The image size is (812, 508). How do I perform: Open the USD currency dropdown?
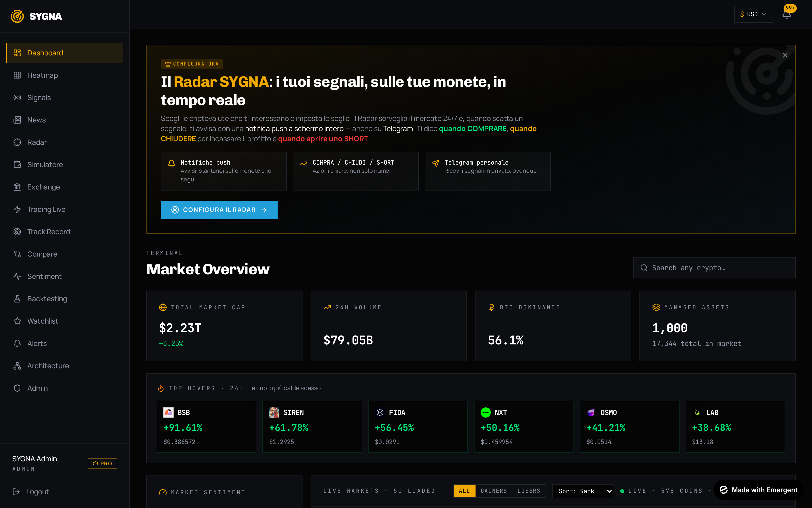tap(754, 14)
